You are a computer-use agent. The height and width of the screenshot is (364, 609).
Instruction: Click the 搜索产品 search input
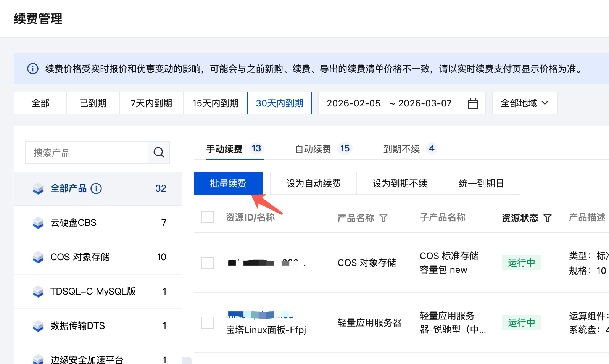[x=87, y=153]
